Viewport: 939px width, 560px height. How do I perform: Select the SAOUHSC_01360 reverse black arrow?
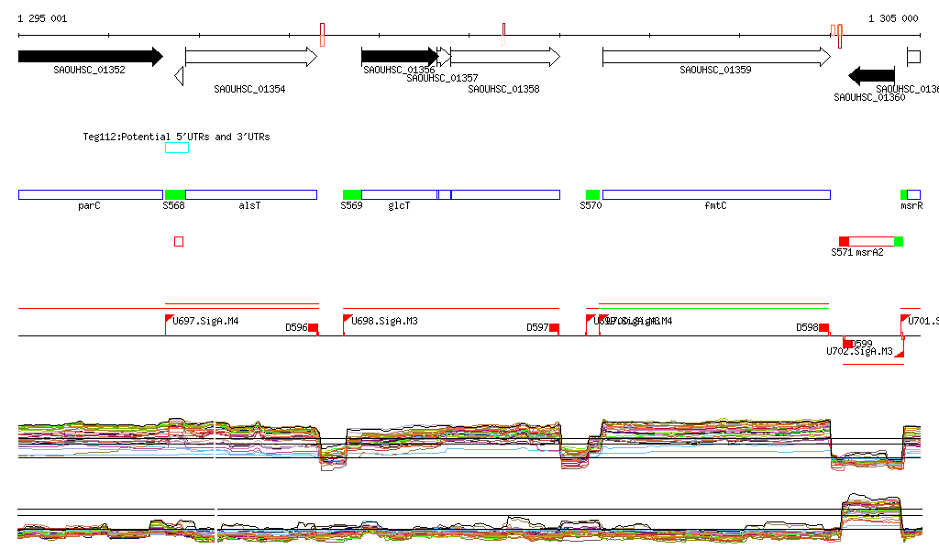[x=871, y=76]
